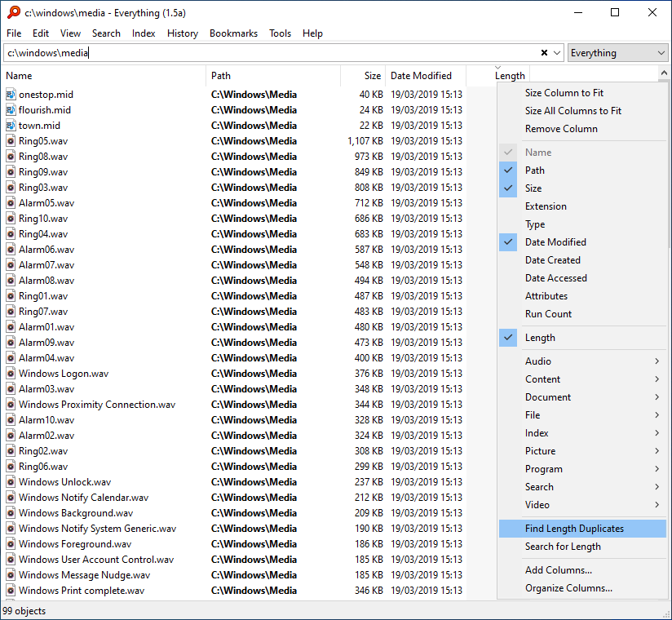
Task: Sort by the Size column header
Action: click(363, 76)
